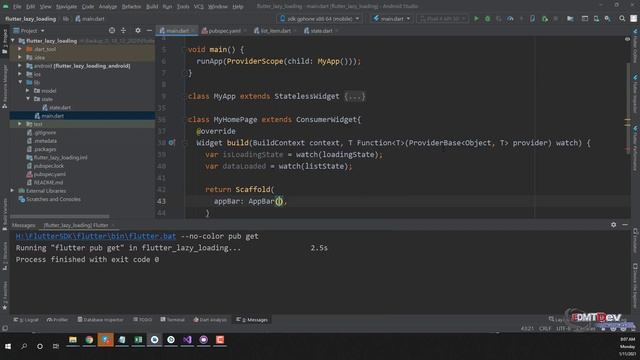Click the Flutter hot reload lightning icon
This screenshot has width=640, height=360.
pyautogui.click(x=521, y=19)
